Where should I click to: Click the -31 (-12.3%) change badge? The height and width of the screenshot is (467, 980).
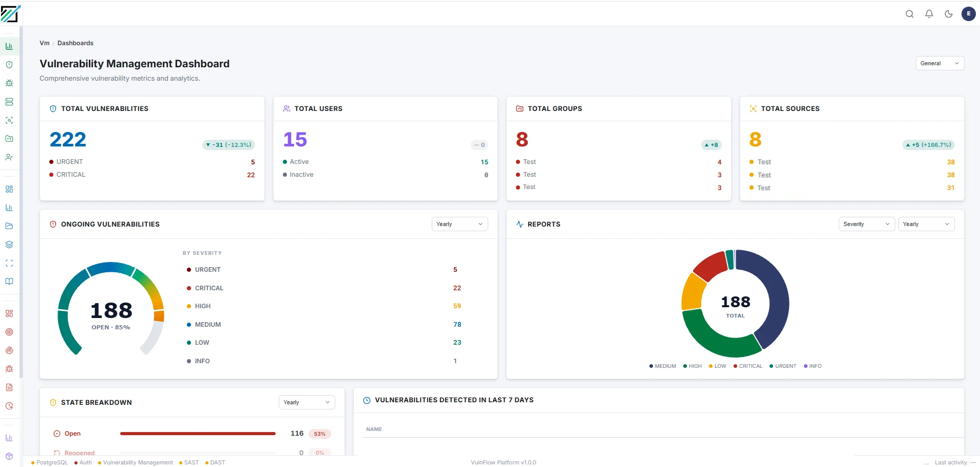(x=228, y=145)
